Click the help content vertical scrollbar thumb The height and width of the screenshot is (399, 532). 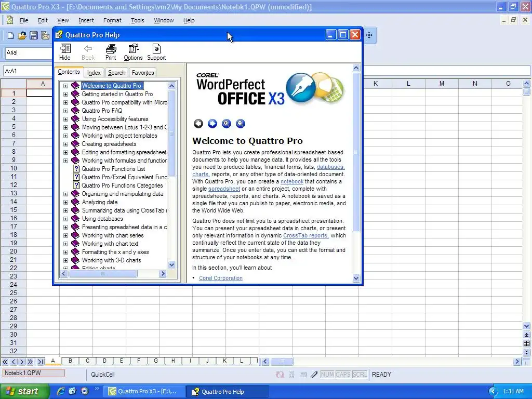pos(356,152)
